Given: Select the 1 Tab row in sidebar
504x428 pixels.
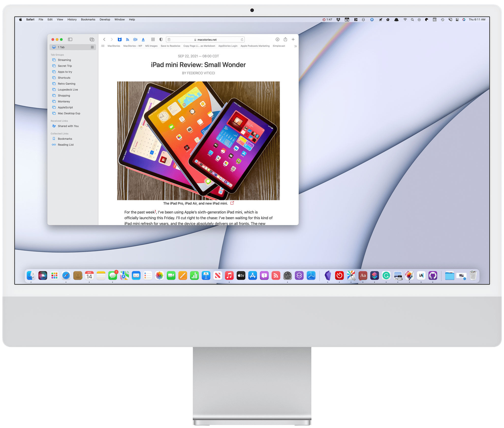Looking at the screenshot, I should 73,47.
